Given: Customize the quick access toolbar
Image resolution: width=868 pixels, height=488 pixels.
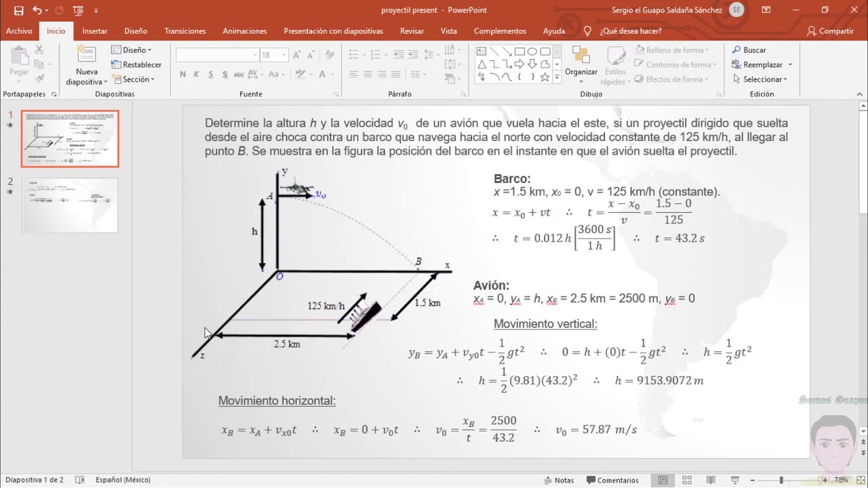Looking at the screenshot, I should point(96,11).
